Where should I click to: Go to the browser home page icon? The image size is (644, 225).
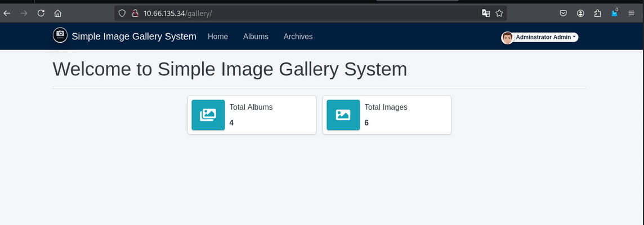point(58,13)
